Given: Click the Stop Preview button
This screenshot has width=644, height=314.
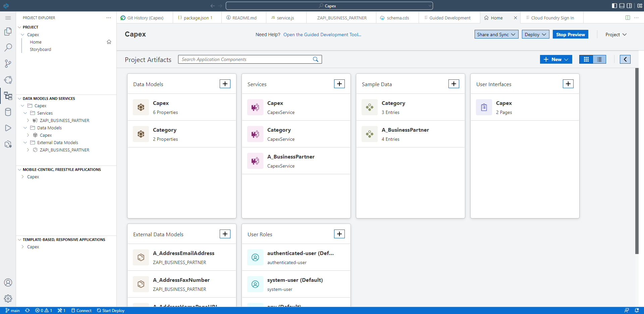Looking at the screenshot, I should coord(570,34).
